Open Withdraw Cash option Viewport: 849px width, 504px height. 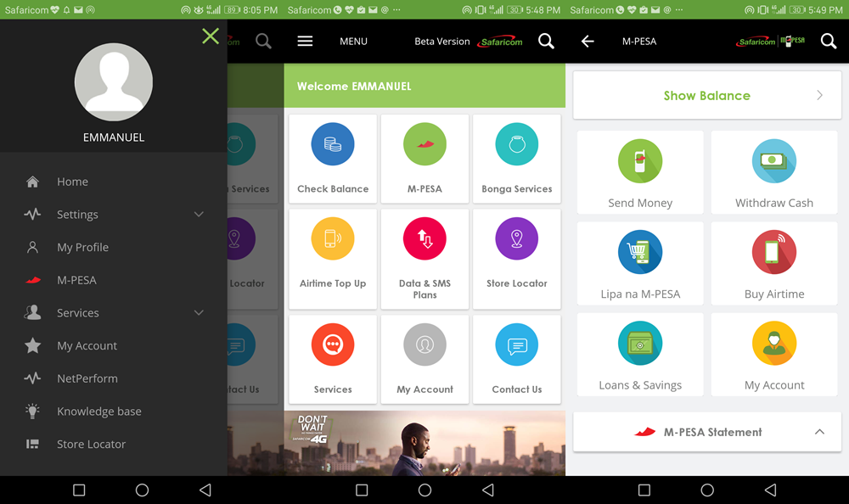[x=773, y=161]
